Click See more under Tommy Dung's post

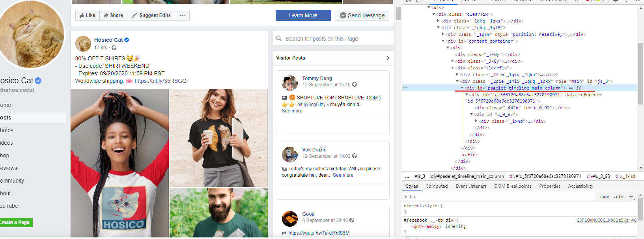[292, 111]
